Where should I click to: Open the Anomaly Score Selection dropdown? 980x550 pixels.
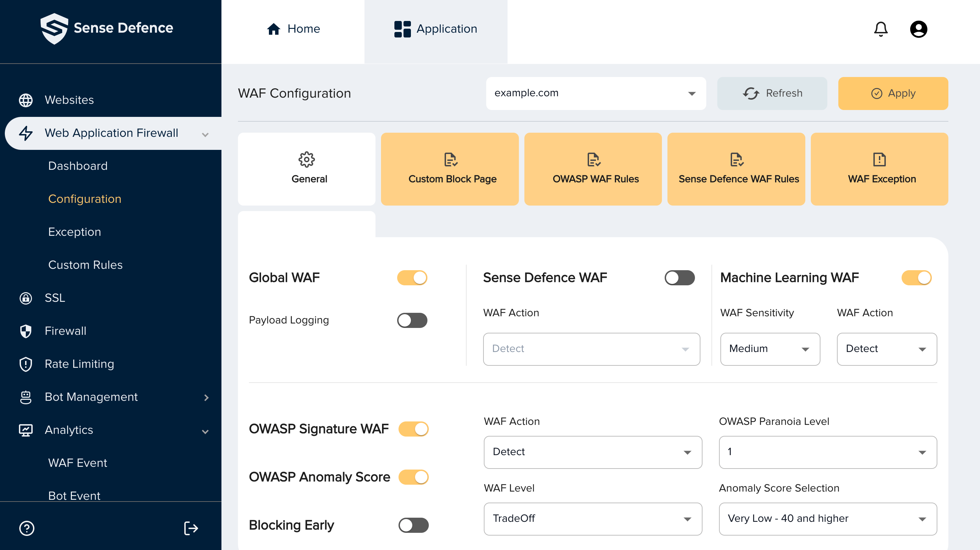coord(828,519)
